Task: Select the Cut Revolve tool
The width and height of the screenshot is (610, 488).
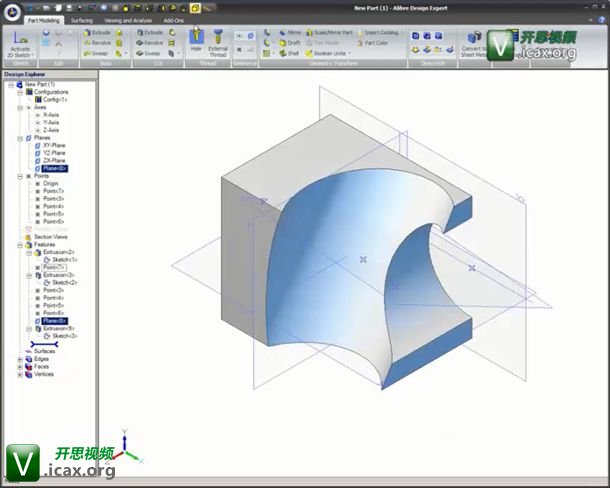Action: tap(149, 43)
